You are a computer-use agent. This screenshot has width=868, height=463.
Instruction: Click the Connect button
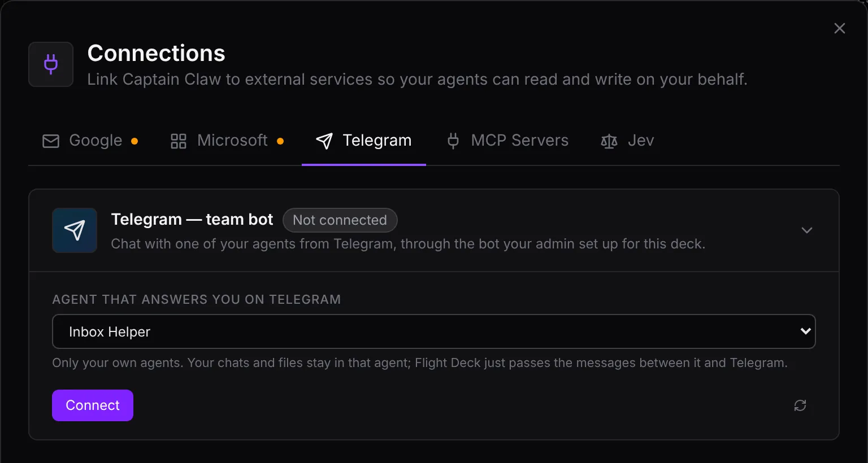pyautogui.click(x=93, y=405)
